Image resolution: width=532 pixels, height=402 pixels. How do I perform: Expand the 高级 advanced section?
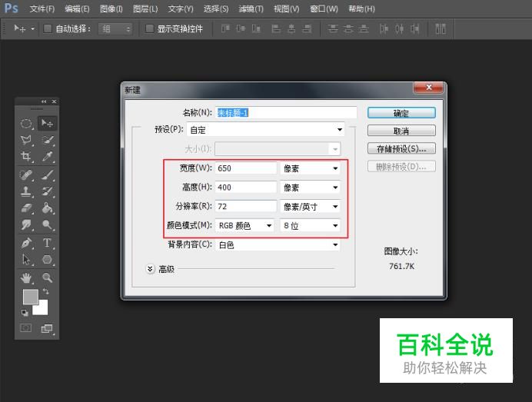pos(151,269)
